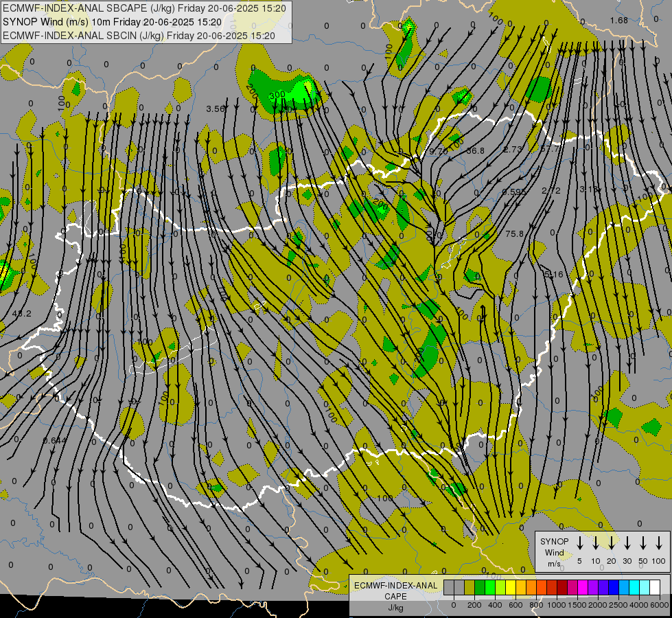Click the station value 57.7
The width and height of the screenshot is (672, 618).
550,149
